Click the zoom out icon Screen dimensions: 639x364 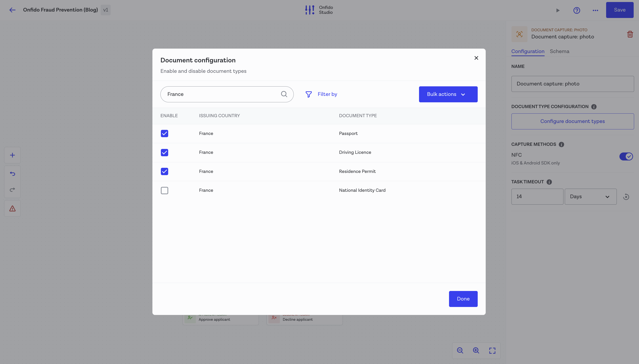460,350
